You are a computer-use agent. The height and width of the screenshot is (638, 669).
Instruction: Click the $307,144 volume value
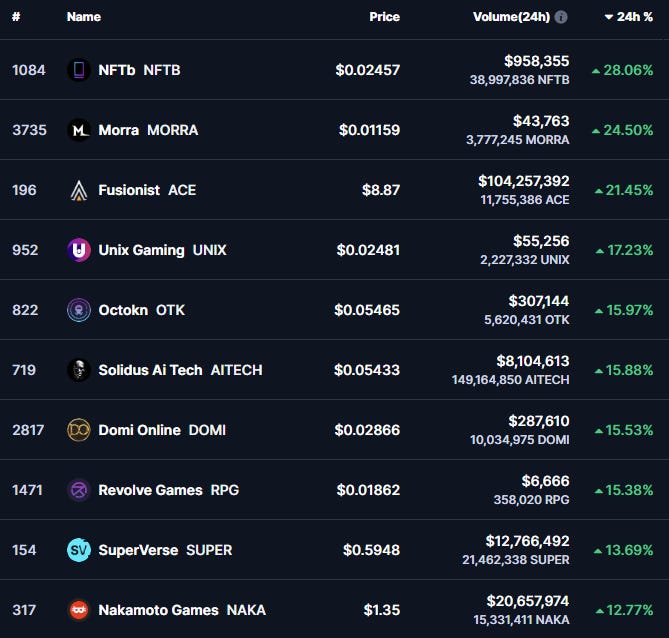539,301
